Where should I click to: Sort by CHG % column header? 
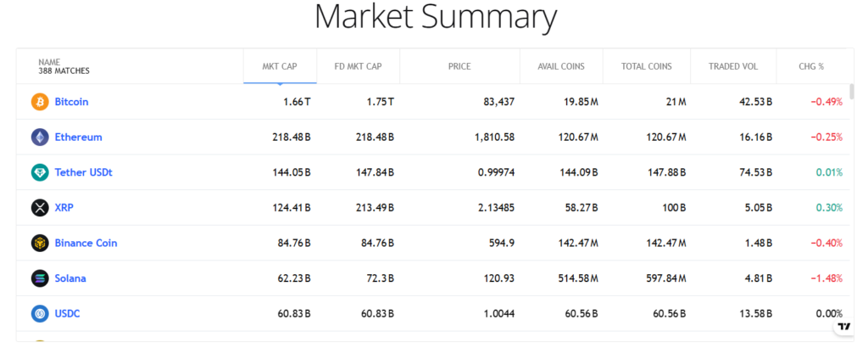pyautogui.click(x=811, y=66)
